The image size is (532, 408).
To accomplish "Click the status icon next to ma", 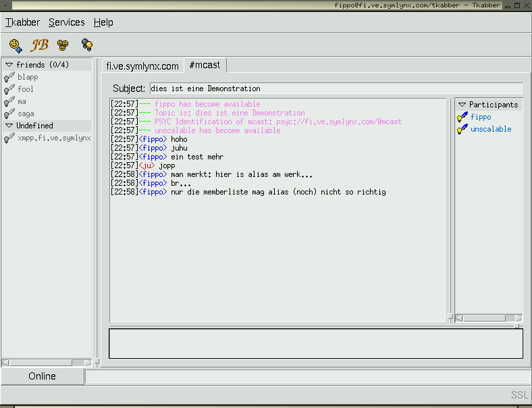I will 9,102.
